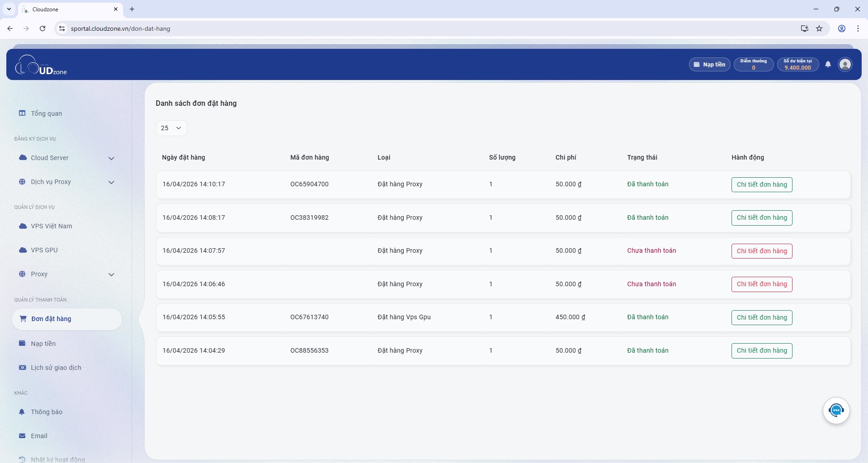
Task: View site information icon beside URL
Action: click(x=62, y=28)
